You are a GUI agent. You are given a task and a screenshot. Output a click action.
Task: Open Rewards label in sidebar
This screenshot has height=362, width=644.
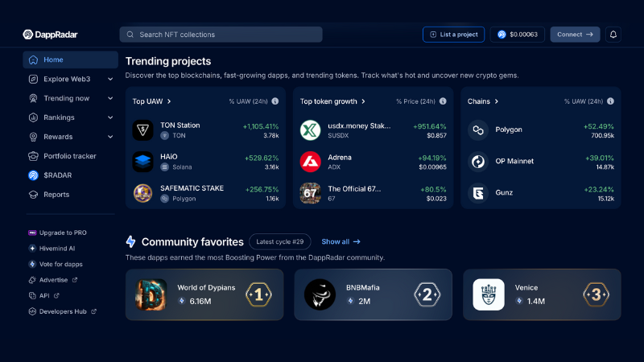(58, 137)
